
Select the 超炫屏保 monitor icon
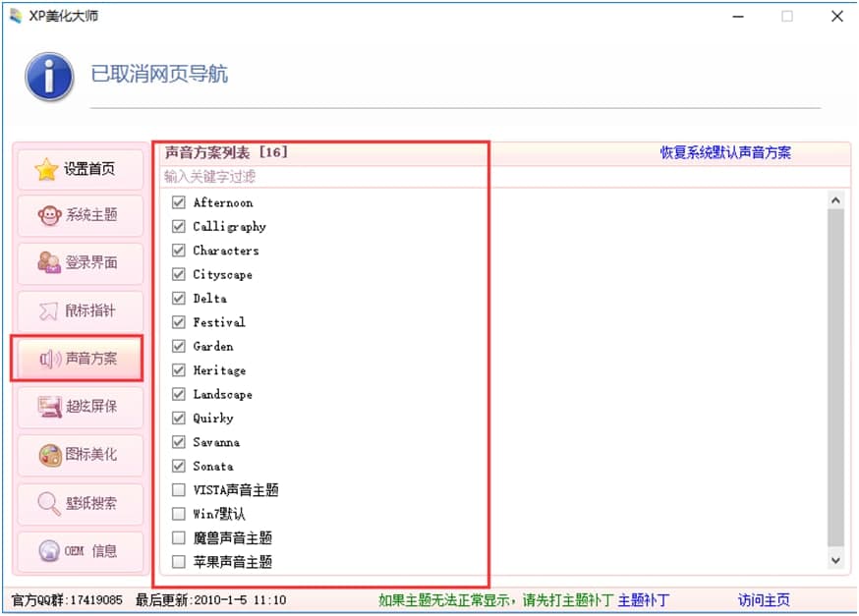tap(50, 407)
